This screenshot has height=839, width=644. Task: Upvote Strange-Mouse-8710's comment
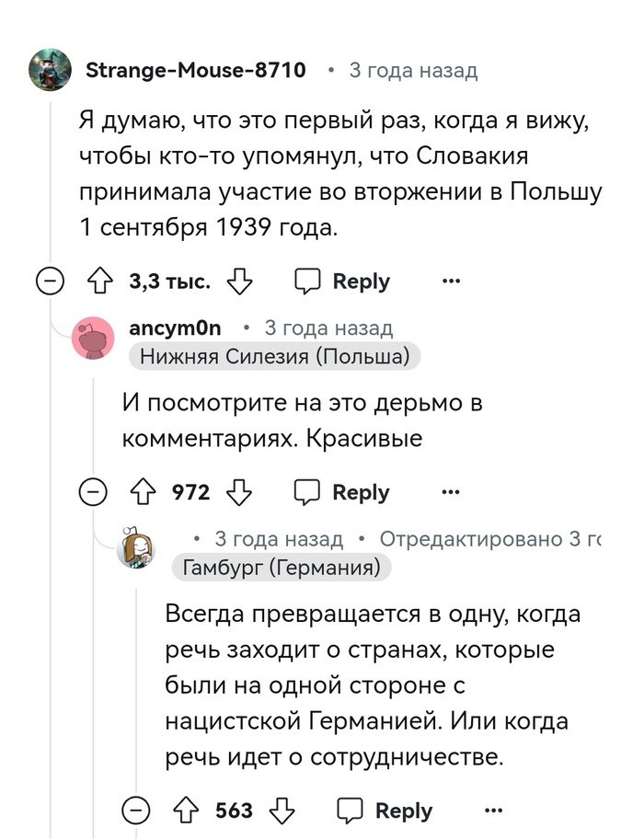100,282
